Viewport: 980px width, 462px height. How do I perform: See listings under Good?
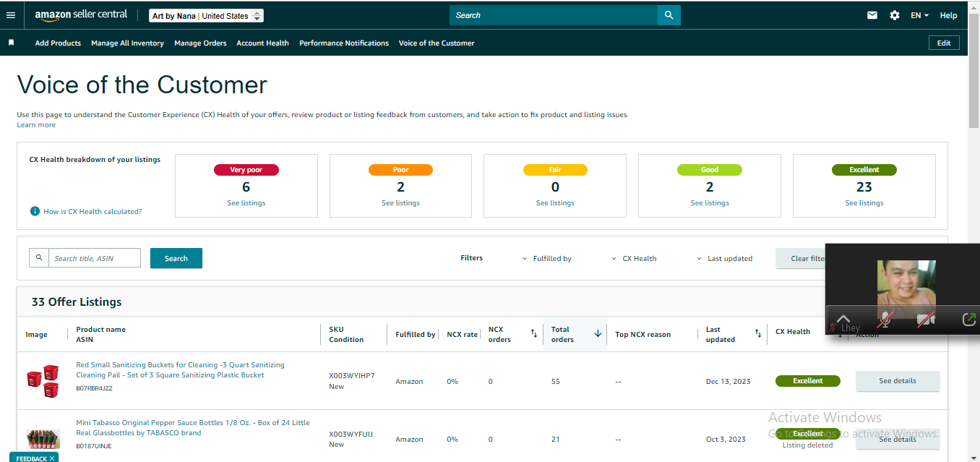point(710,202)
